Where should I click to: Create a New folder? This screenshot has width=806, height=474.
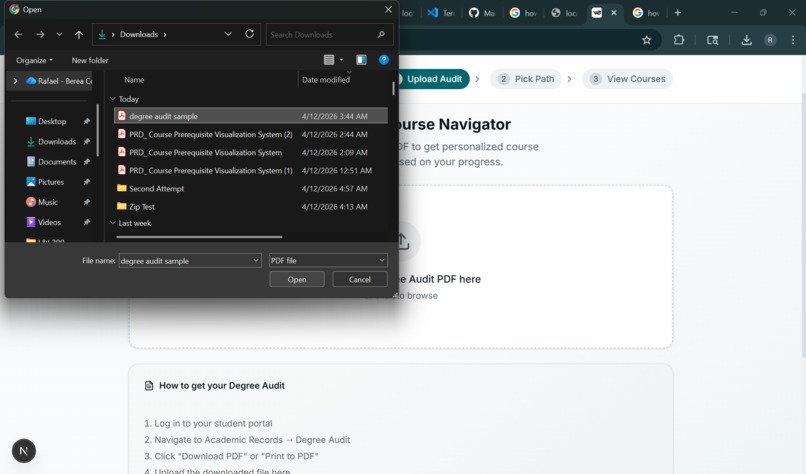tap(90, 60)
